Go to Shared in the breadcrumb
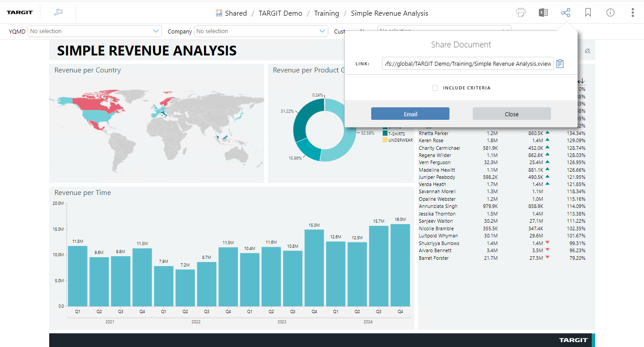 (x=236, y=13)
